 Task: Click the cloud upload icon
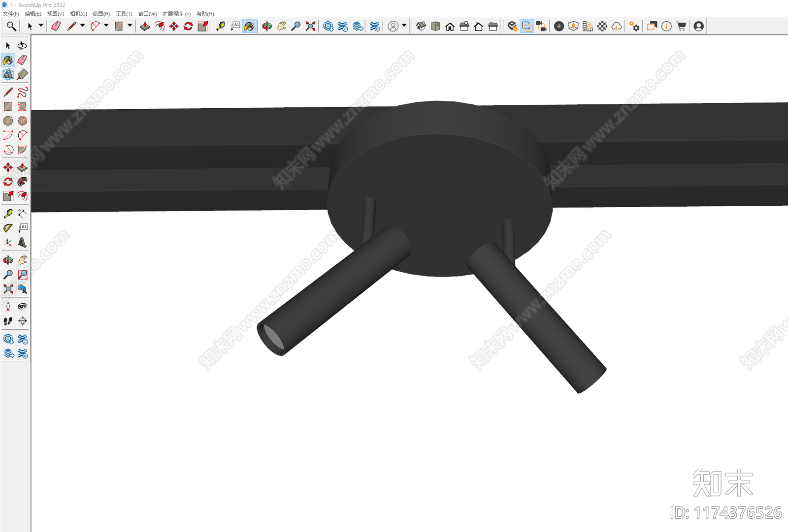pos(617,26)
